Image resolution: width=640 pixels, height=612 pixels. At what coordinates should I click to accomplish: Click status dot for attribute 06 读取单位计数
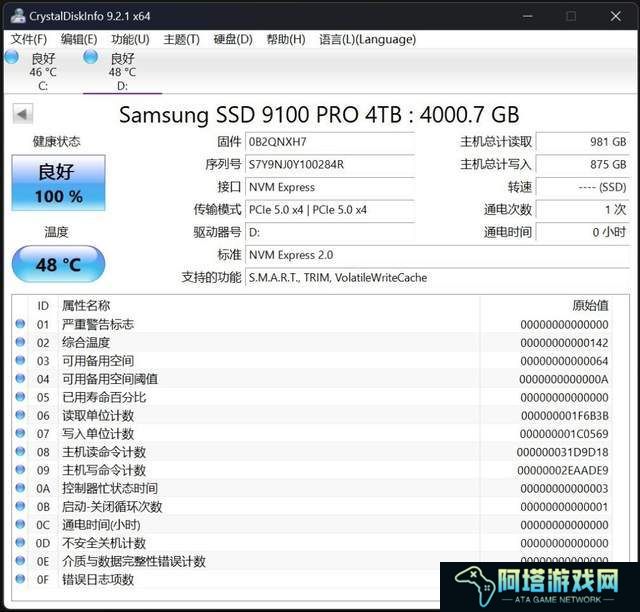pyautogui.click(x=20, y=415)
